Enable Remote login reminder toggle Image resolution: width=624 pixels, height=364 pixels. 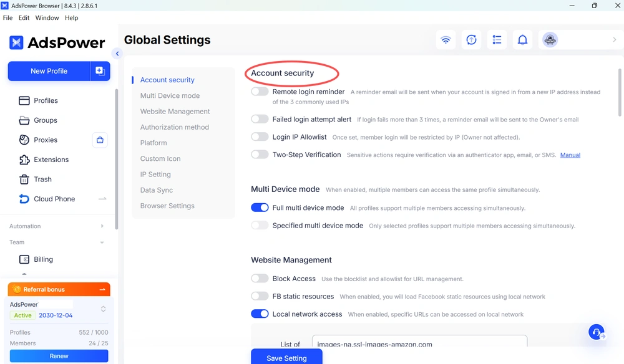260,92
